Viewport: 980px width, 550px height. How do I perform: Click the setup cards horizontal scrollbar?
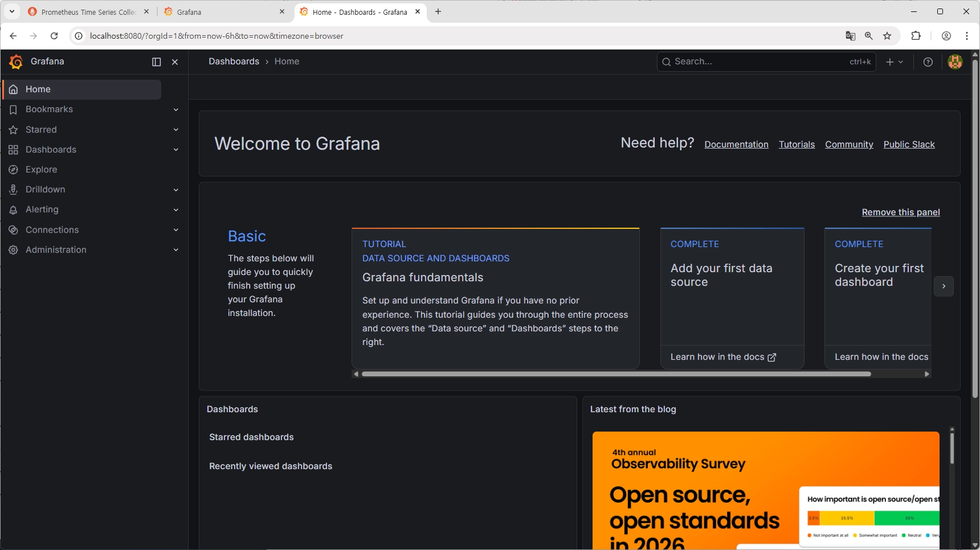tap(616, 374)
